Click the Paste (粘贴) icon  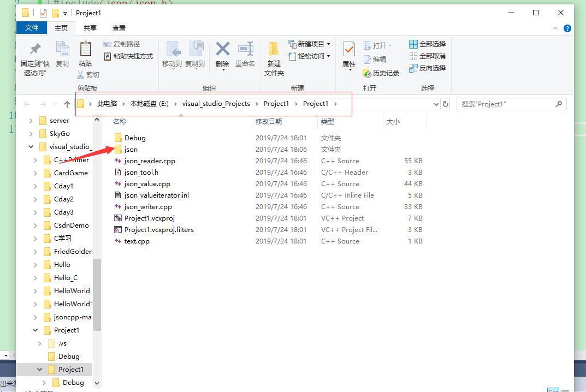tap(85, 55)
